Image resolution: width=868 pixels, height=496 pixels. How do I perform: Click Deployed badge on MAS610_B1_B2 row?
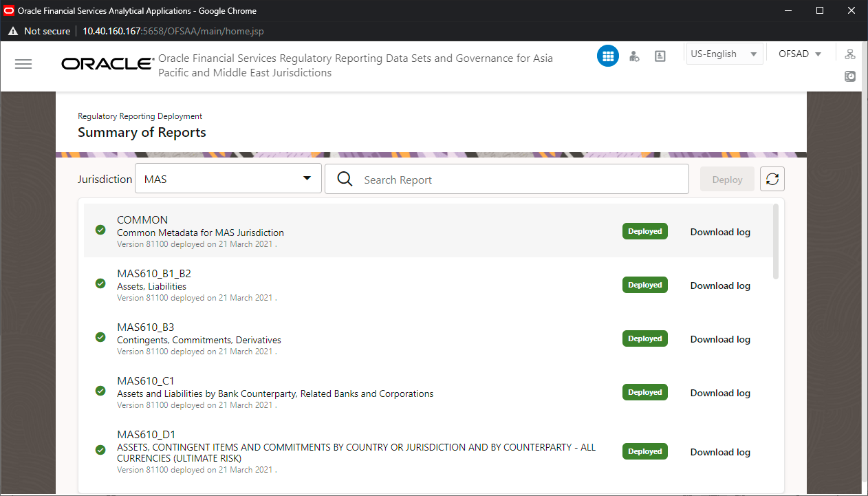click(x=645, y=285)
